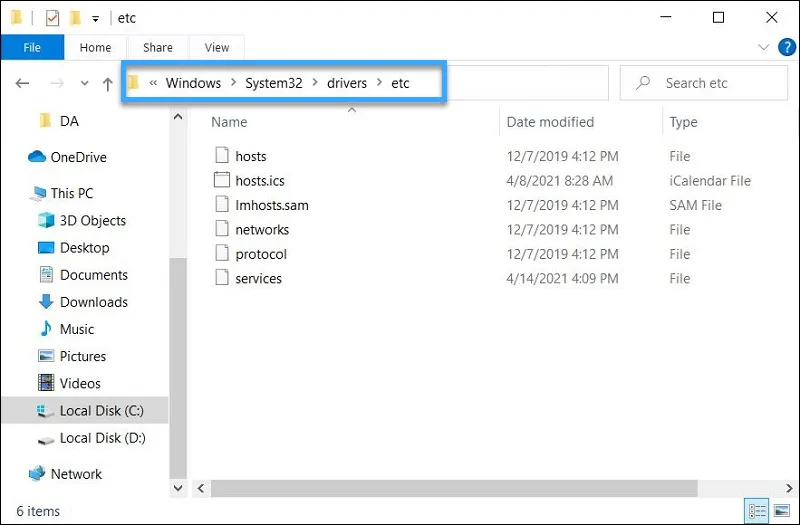
Task: Click the System32 breadcrumb in address bar
Action: coord(273,83)
